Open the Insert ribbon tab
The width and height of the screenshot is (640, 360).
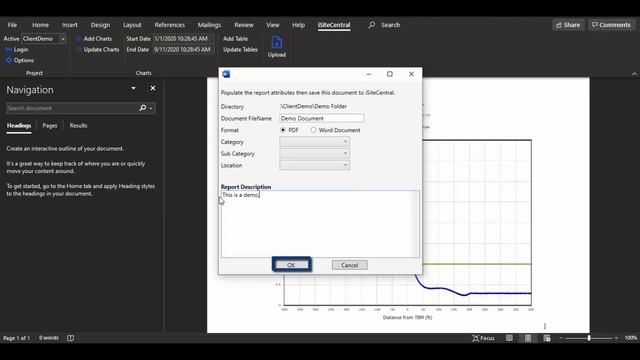point(70,25)
